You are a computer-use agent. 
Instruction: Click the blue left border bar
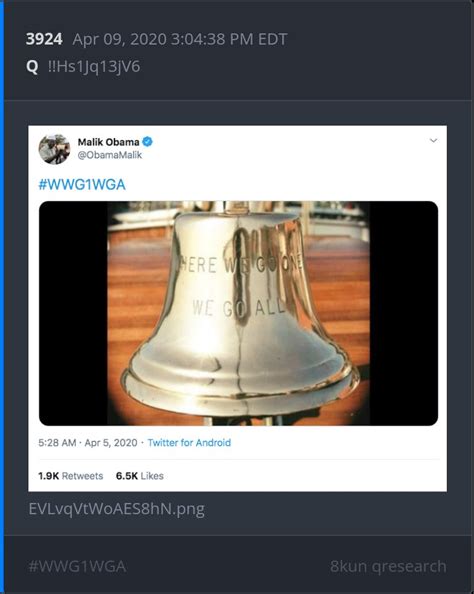click(2, 297)
